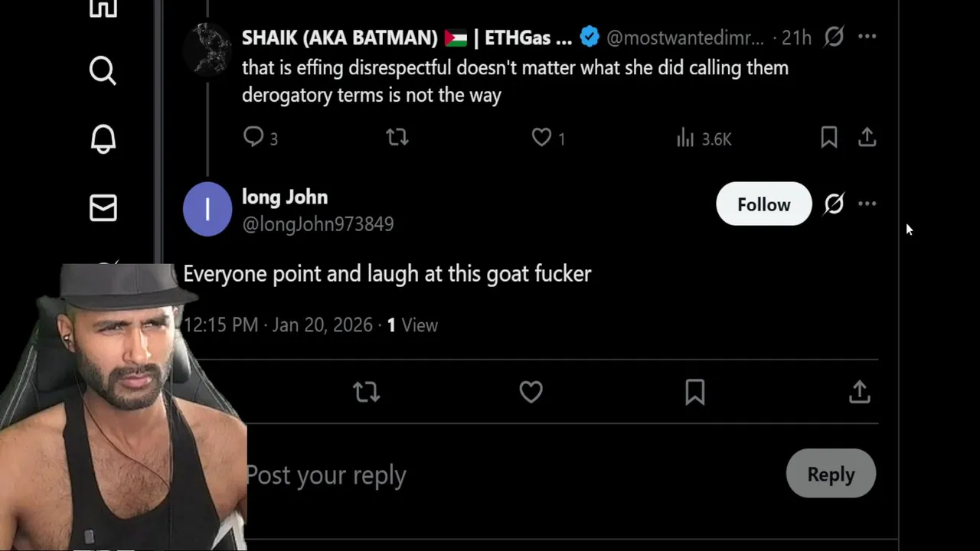This screenshot has height=551, width=980.
Task: Bookmark SHAIK's post
Action: tap(828, 138)
